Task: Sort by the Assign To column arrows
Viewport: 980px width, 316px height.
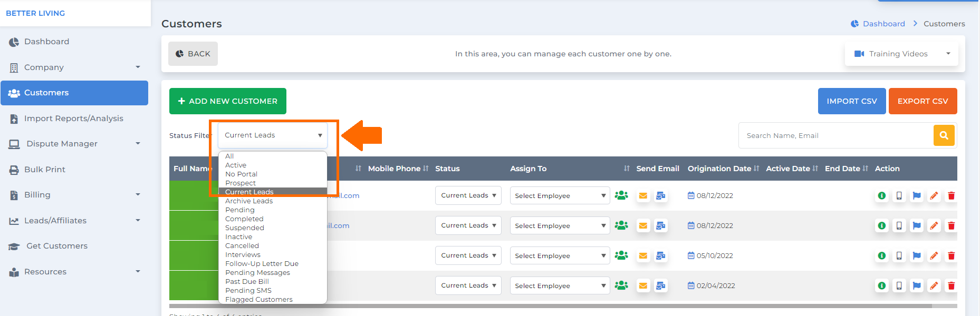Action: tap(627, 169)
